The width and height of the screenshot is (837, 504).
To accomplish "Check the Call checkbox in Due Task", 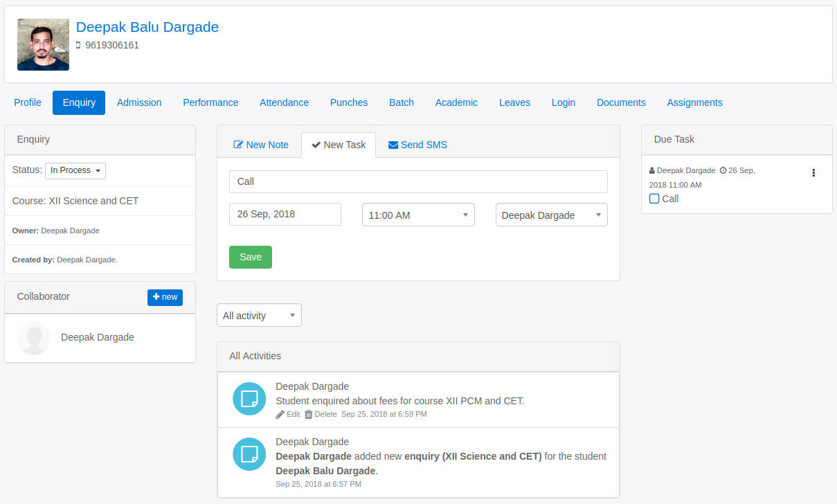I will tap(654, 199).
